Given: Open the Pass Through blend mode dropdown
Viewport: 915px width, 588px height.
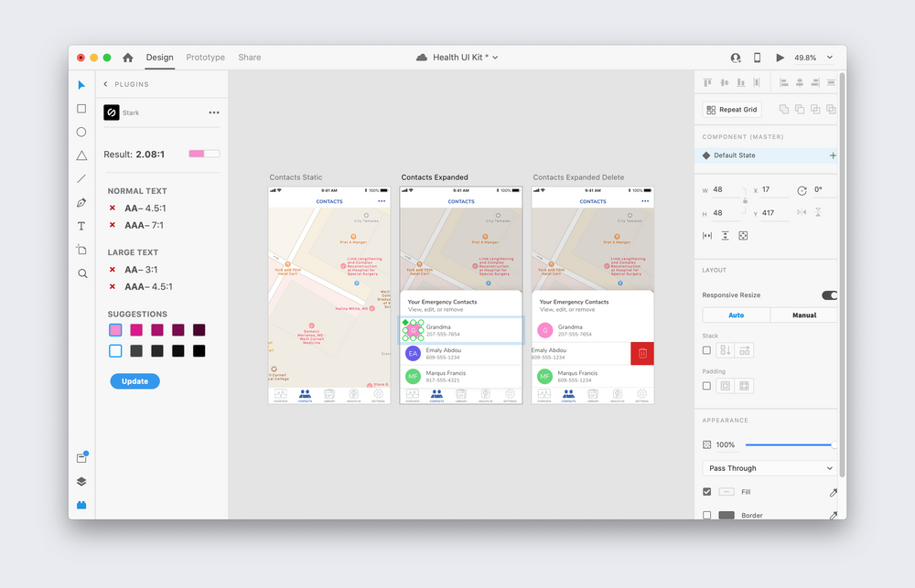Looking at the screenshot, I should [769, 467].
